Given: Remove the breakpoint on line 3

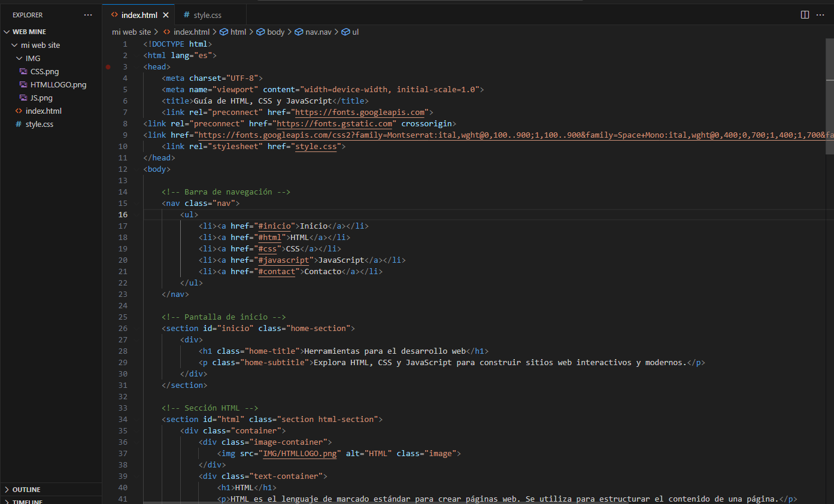Looking at the screenshot, I should point(108,67).
